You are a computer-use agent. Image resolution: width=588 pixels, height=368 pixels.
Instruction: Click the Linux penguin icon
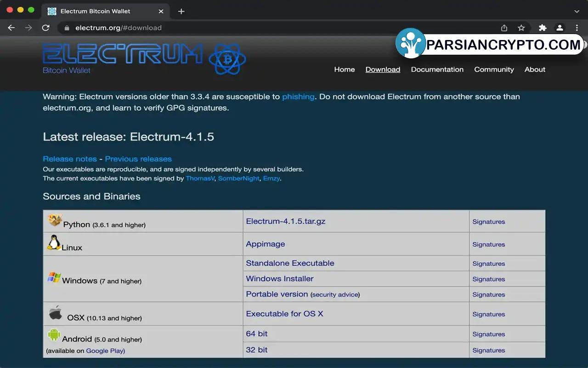(x=54, y=242)
